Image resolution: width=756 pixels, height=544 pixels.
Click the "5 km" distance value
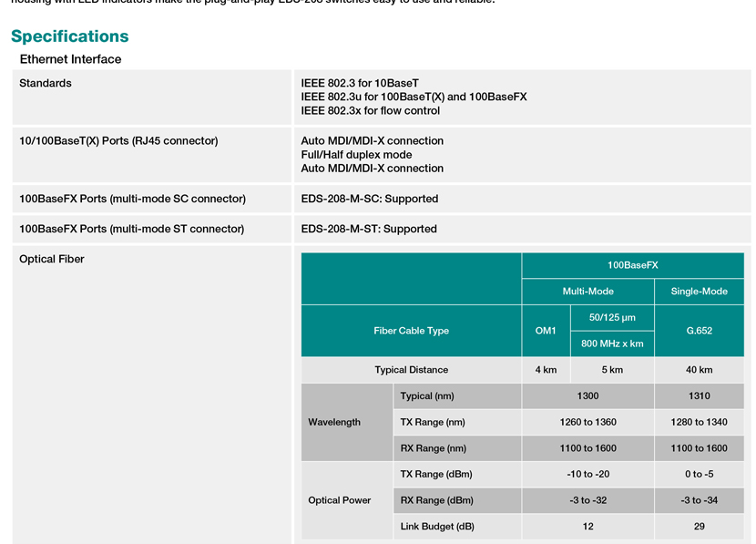click(612, 370)
